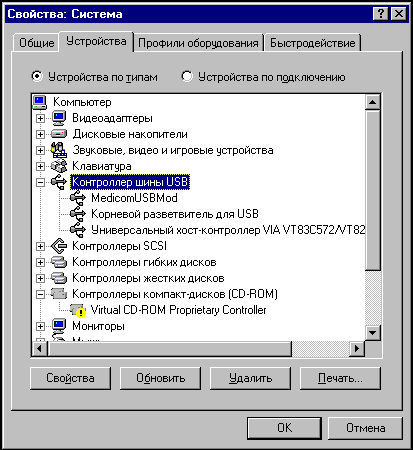Click the Видеоадаптеры monitor icon
This screenshot has width=413, height=450.
click(x=59, y=118)
